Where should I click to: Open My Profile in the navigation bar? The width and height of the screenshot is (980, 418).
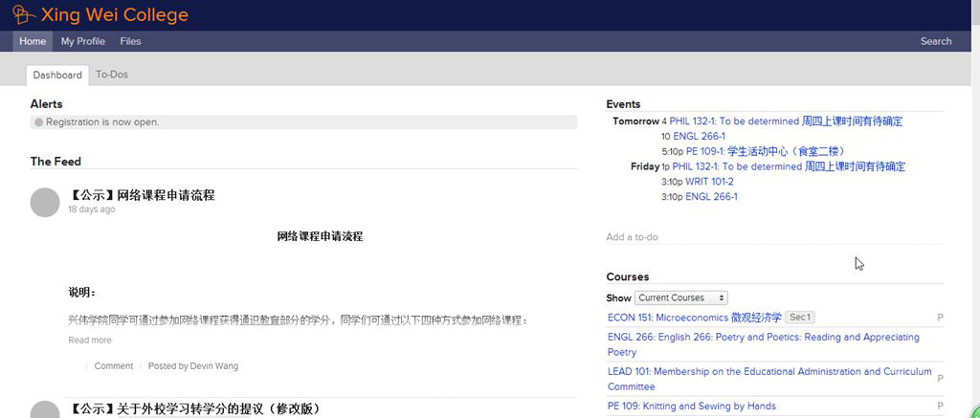click(x=83, y=41)
